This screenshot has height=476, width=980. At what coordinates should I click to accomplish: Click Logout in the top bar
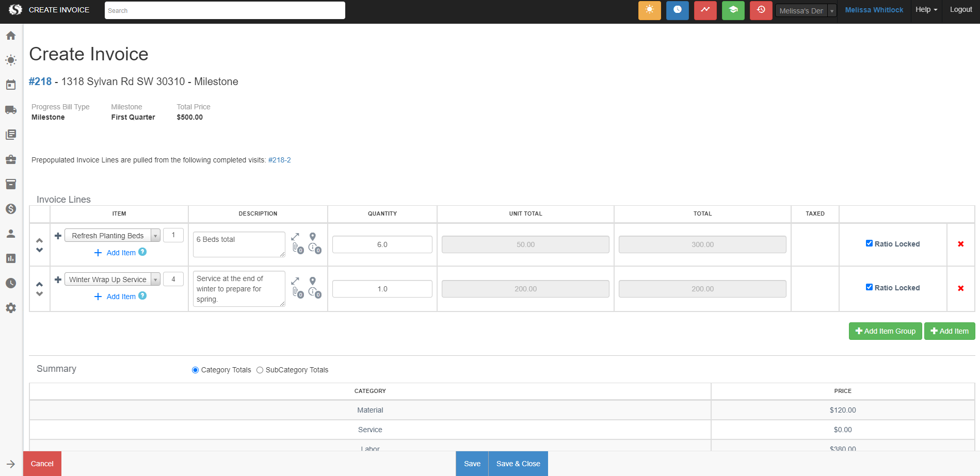pos(960,10)
